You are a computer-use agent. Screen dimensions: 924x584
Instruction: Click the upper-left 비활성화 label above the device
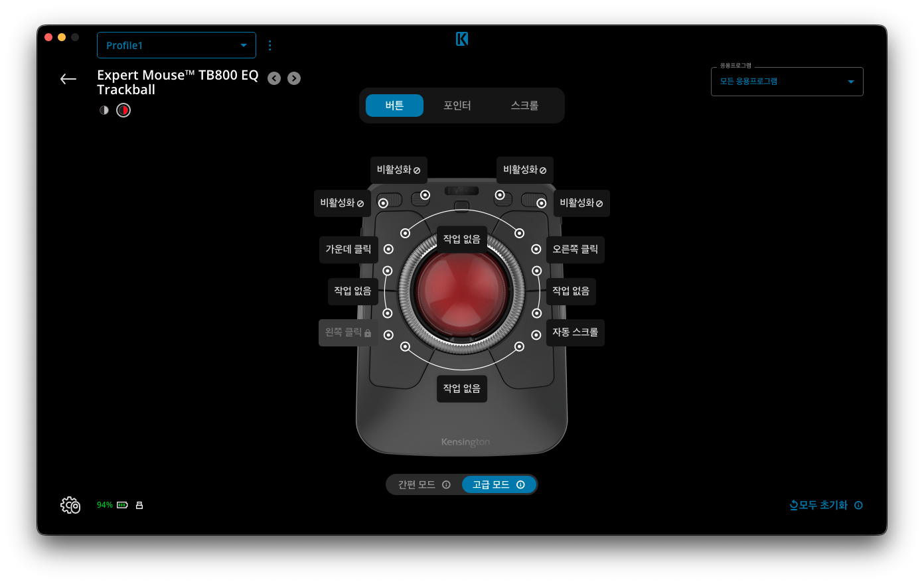tap(398, 170)
